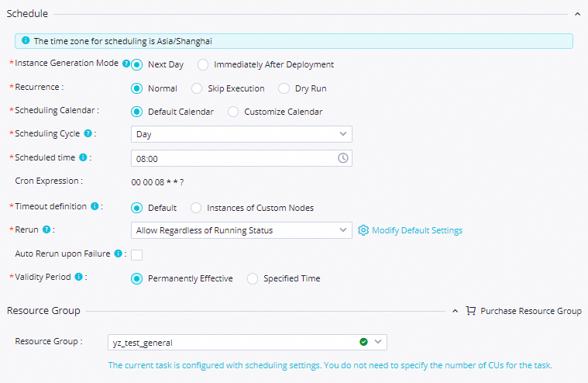Click the Recurrence field label
Screen dimensions: 588x383
pos(39,87)
